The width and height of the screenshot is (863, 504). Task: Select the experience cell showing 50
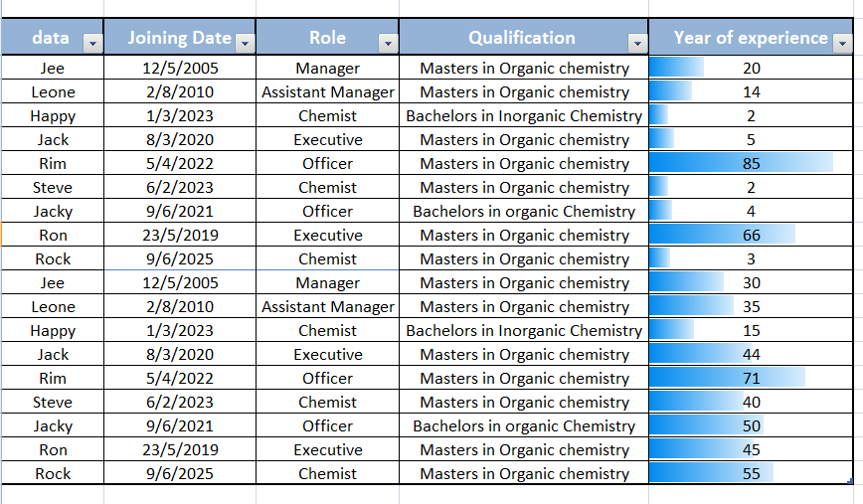[x=751, y=425]
